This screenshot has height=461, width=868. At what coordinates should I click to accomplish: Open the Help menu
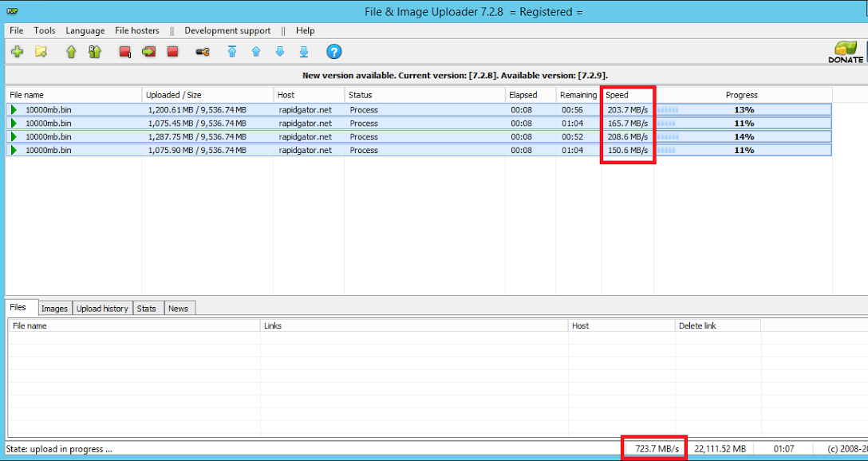point(305,30)
